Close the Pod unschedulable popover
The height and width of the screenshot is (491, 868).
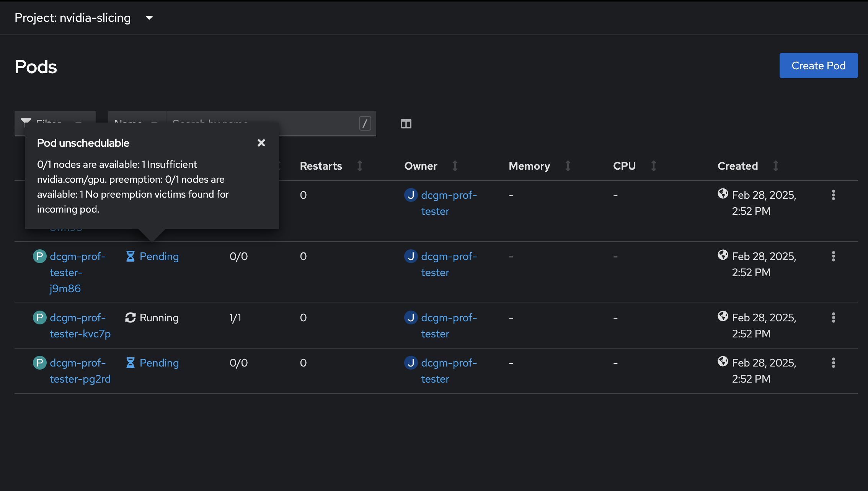click(261, 143)
